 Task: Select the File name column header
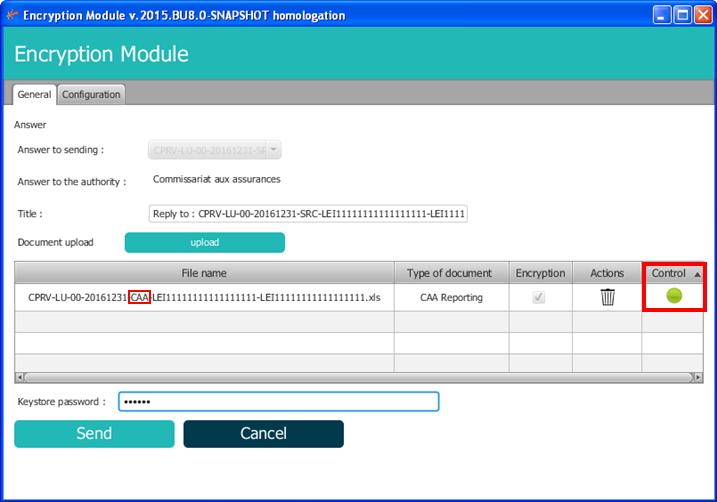point(204,273)
